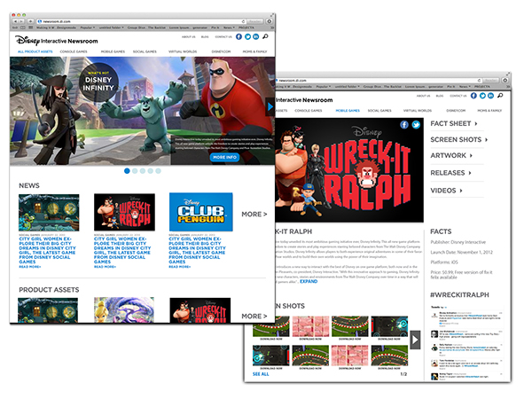Click the Reader button in the homepage address bar
Image resolution: width=532 pixels, height=399 pixels.
pos(254,21)
